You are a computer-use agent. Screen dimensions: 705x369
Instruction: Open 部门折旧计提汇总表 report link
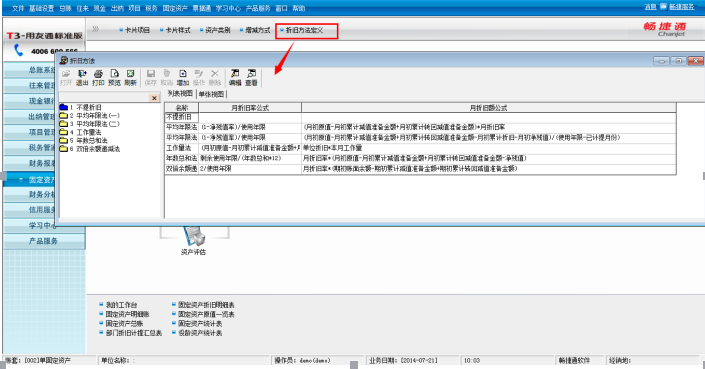pos(134,333)
